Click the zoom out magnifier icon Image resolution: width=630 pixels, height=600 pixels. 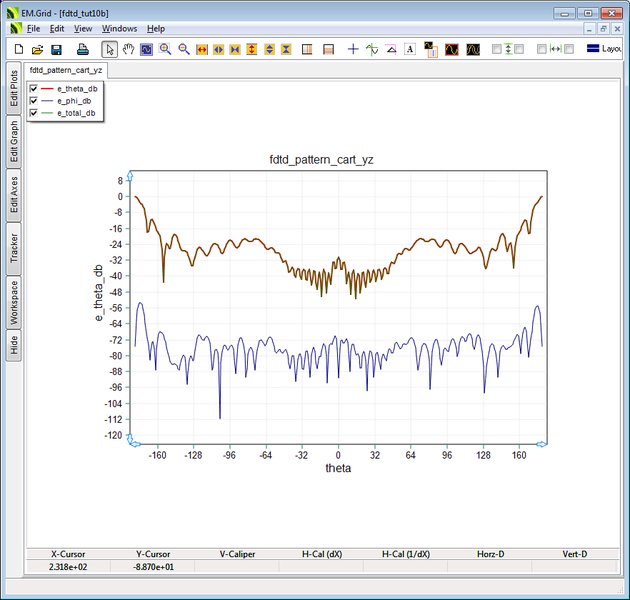[184, 49]
